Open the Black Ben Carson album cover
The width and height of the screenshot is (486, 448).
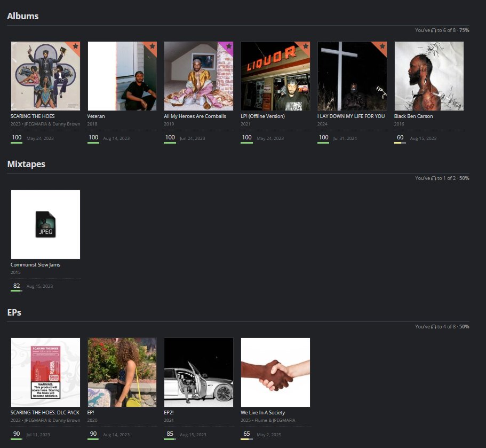coord(429,76)
